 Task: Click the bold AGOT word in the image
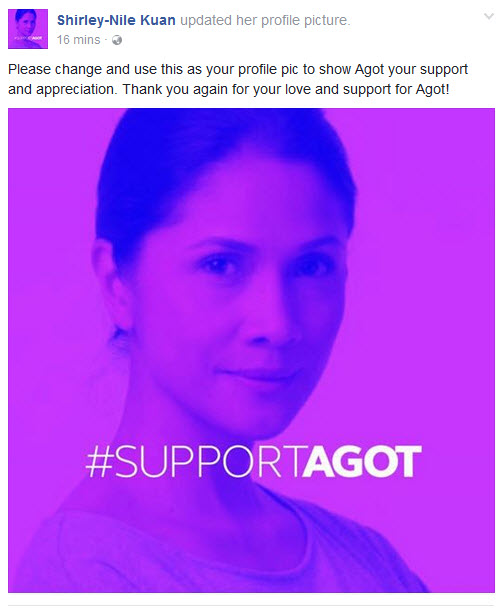tap(361, 461)
